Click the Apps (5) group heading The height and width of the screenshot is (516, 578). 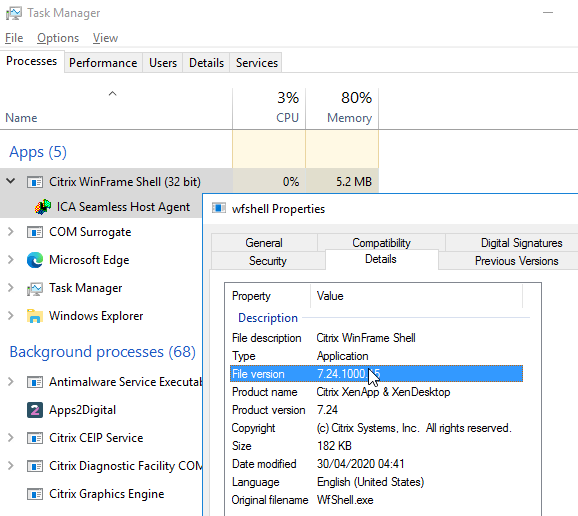coord(38,152)
